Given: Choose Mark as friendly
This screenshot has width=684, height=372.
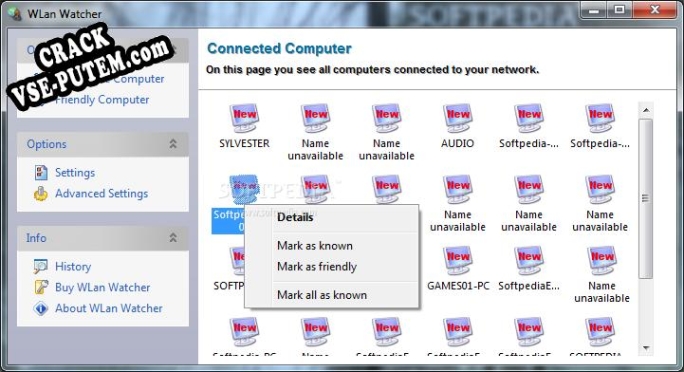Looking at the screenshot, I should [x=317, y=266].
